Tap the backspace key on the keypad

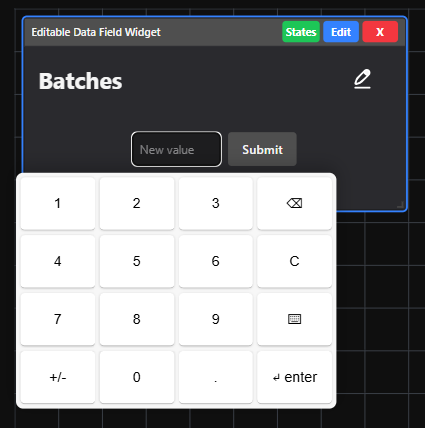[x=294, y=203]
